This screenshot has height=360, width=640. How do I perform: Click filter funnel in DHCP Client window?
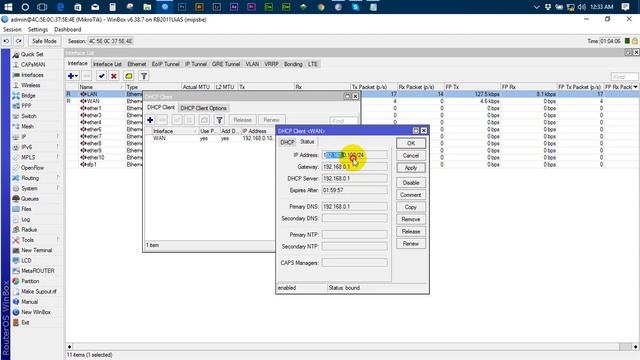pos(220,120)
